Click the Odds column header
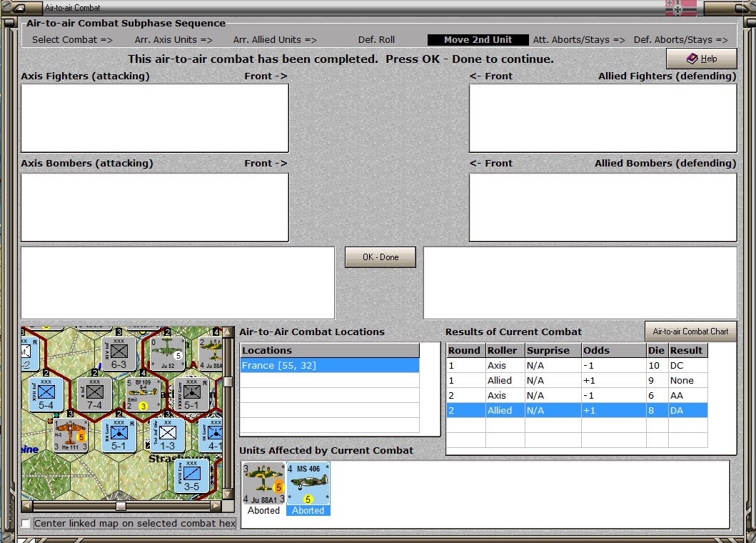Image resolution: width=756 pixels, height=543 pixels. point(614,350)
